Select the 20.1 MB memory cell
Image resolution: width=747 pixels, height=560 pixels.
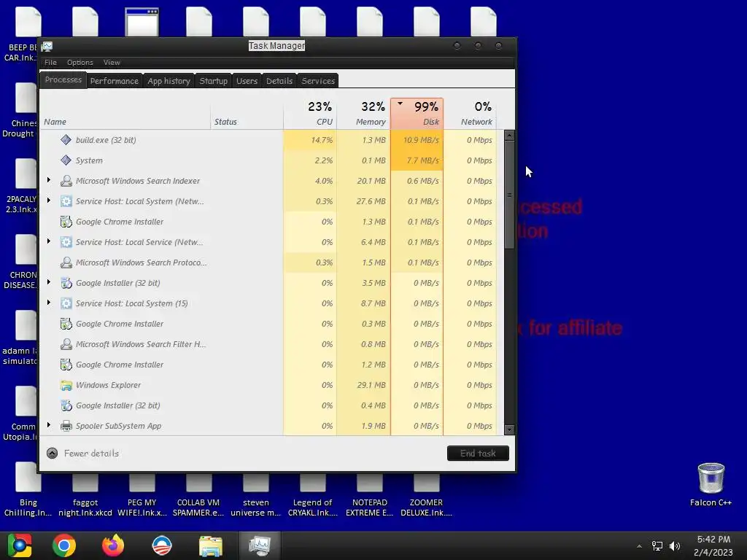[363, 181]
